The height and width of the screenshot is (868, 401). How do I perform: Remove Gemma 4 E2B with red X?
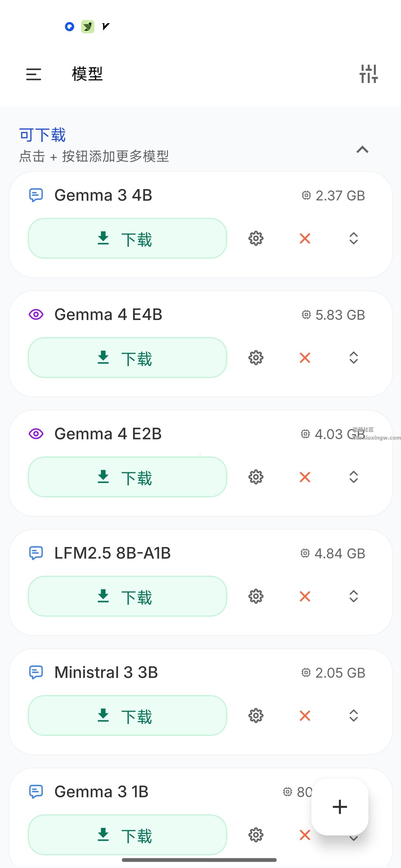click(x=305, y=477)
